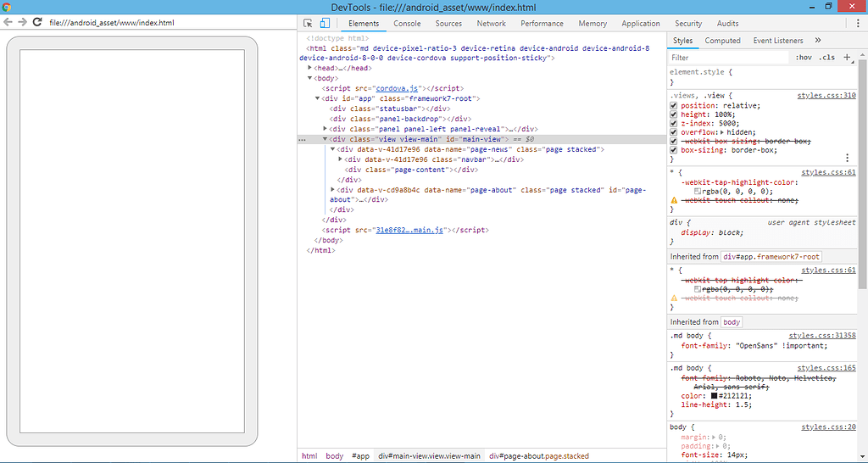Image resolution: width=868 pixels, height=463 pixels.
Task: Click the browser forward arrow
Action: pos(23,22)
